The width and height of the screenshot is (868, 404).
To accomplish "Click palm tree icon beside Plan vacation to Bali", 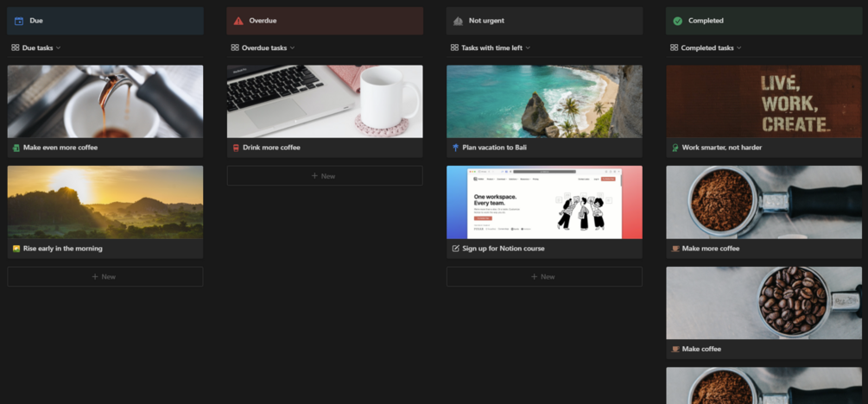I will click(x=455, y=148).
